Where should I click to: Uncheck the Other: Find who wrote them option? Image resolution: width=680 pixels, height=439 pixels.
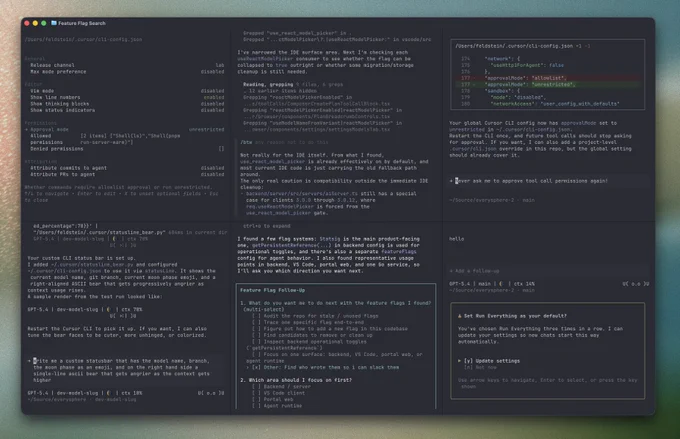tap(256, 367)
